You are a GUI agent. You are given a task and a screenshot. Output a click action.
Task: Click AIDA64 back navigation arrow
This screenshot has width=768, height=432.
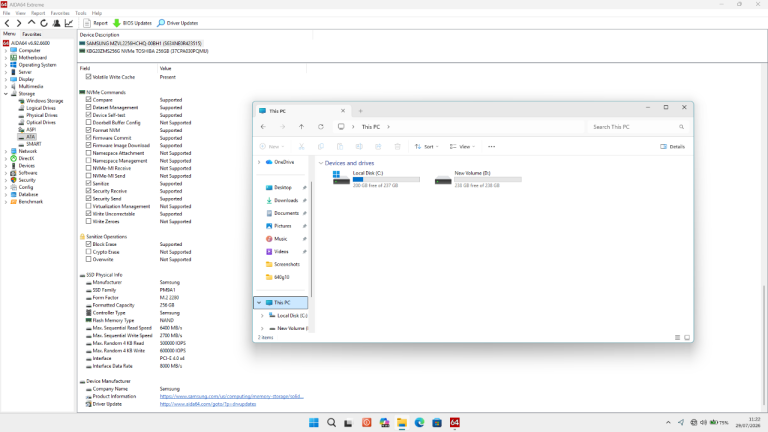pos(7,23)
